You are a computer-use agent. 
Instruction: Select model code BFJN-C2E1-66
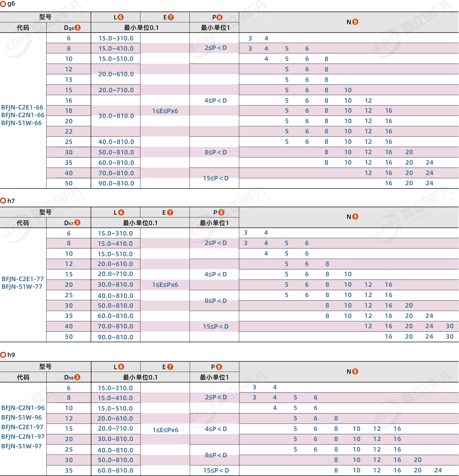click(x=22, y=107)
